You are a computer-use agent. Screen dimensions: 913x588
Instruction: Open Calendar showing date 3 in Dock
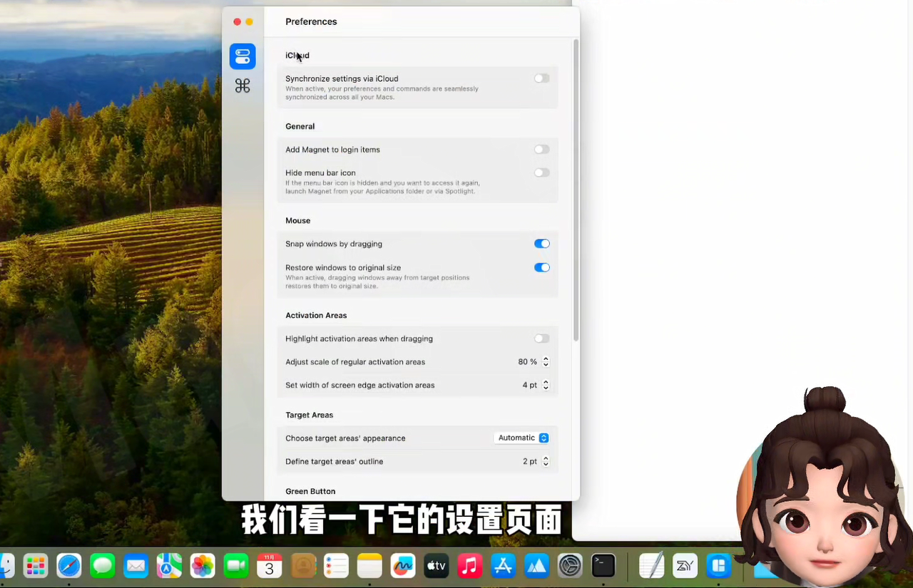[x=270, y=566]
